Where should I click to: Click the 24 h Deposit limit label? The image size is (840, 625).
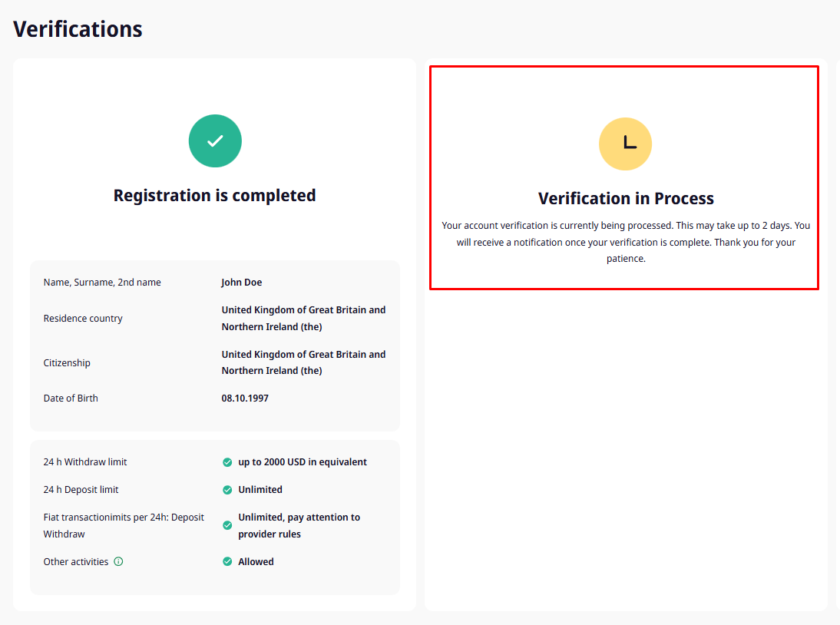point(81,490)
